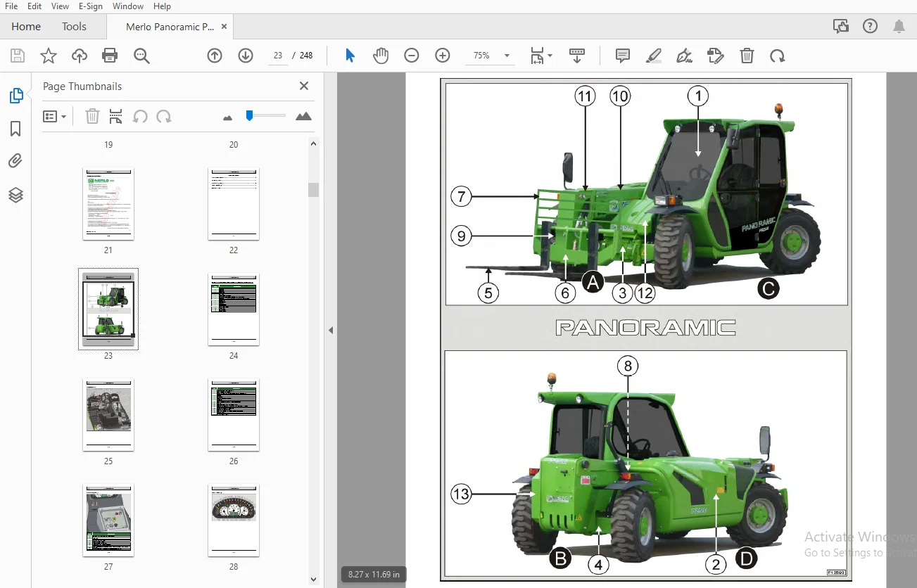The height and width of the screenshot is (588, 917).
Task: Activate the Hand pan tool
Action: [x=381, y=56]
